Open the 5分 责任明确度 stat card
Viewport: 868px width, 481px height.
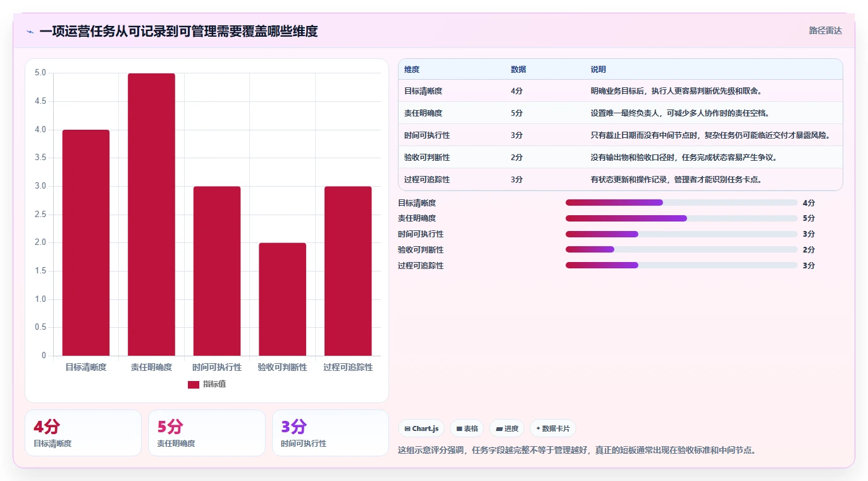tap(206, 433)
